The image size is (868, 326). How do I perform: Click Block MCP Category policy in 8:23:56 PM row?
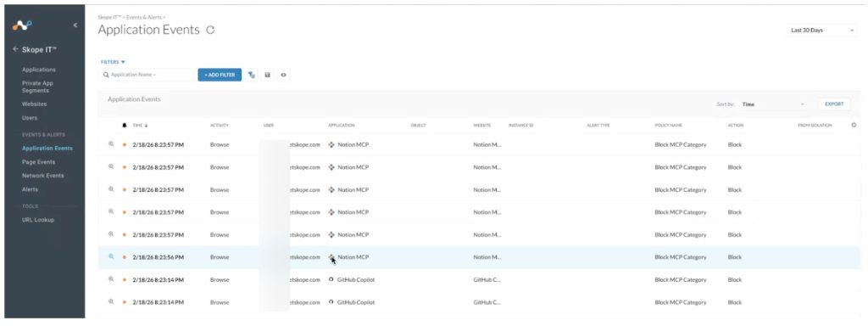point(681,257)
